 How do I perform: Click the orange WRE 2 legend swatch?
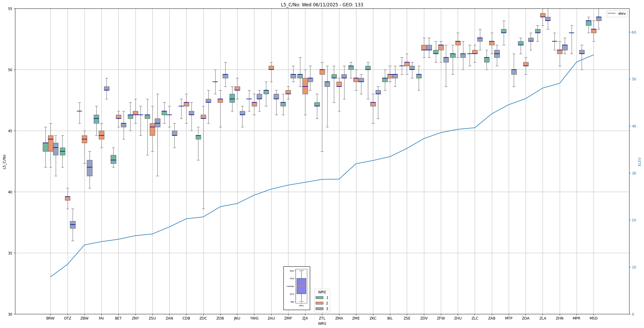tap(319, 303)
